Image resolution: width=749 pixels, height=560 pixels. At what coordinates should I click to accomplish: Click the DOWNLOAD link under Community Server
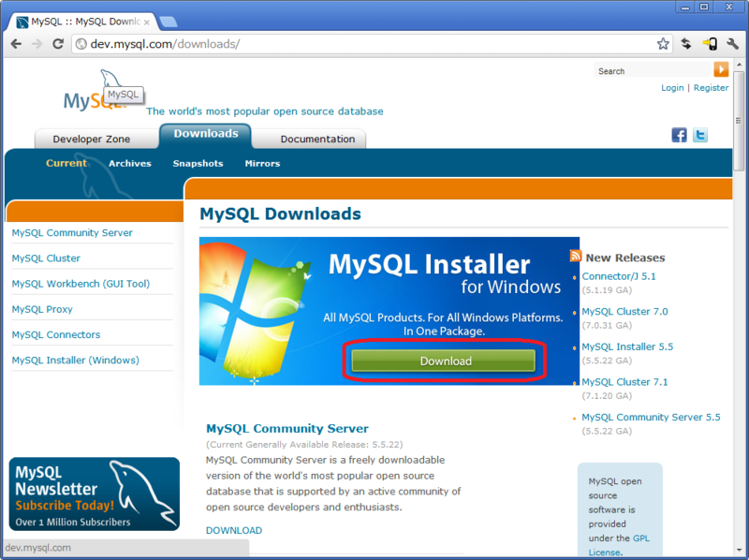click(234, 530)
